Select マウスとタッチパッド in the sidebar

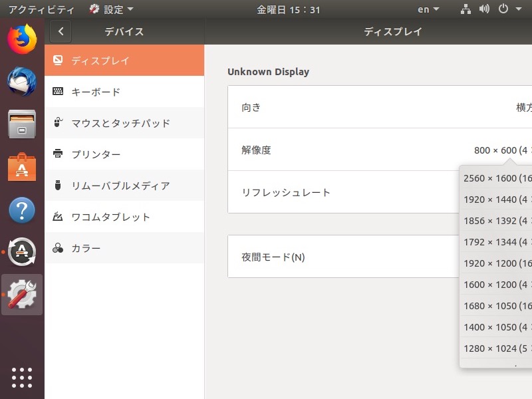[x=124, y=123]
